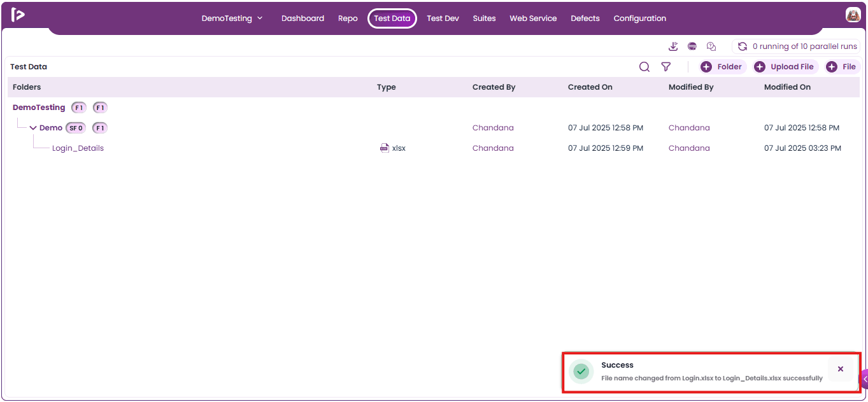
Task: Click the Type column header
Action: [x=387, y=87]
